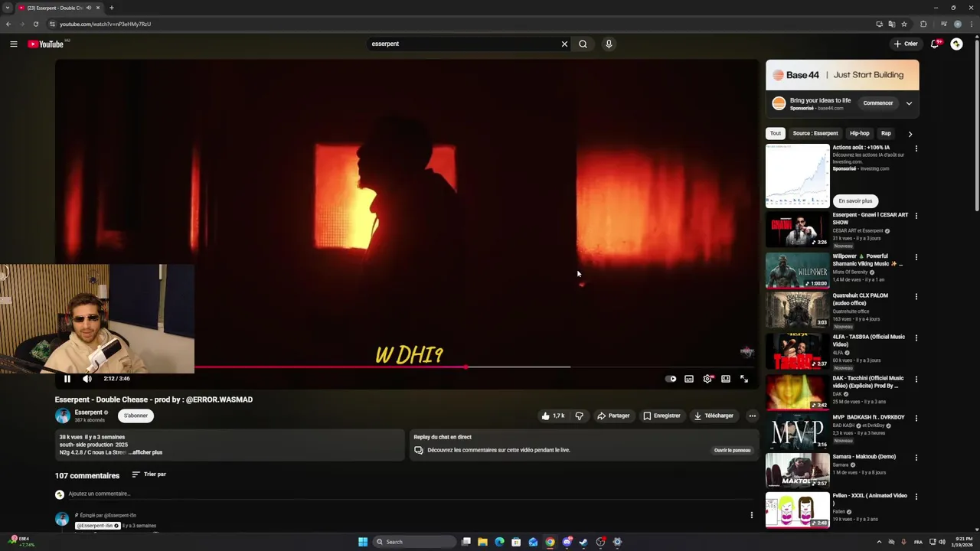Open the Windows Start menu

pos(363,542)
